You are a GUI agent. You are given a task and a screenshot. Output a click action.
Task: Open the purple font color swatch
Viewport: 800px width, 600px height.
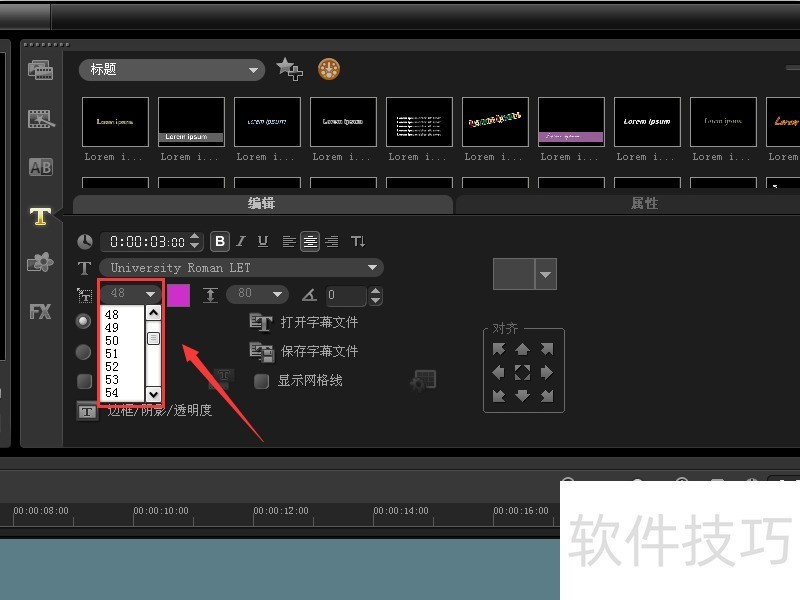178,295
